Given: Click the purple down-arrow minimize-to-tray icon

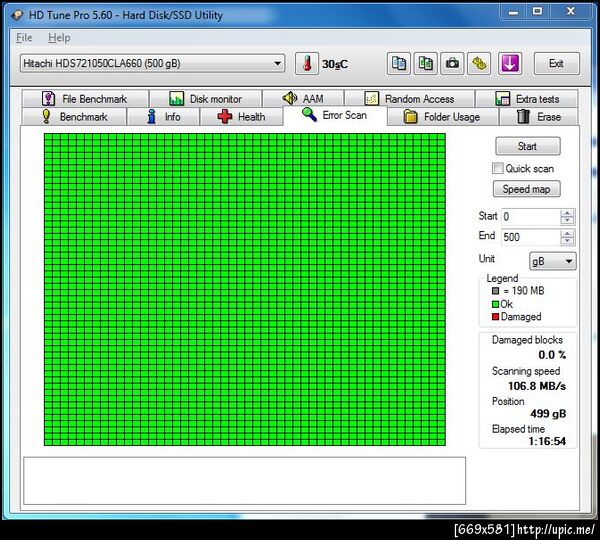Looking at the screenshot, I should [510, 64].
